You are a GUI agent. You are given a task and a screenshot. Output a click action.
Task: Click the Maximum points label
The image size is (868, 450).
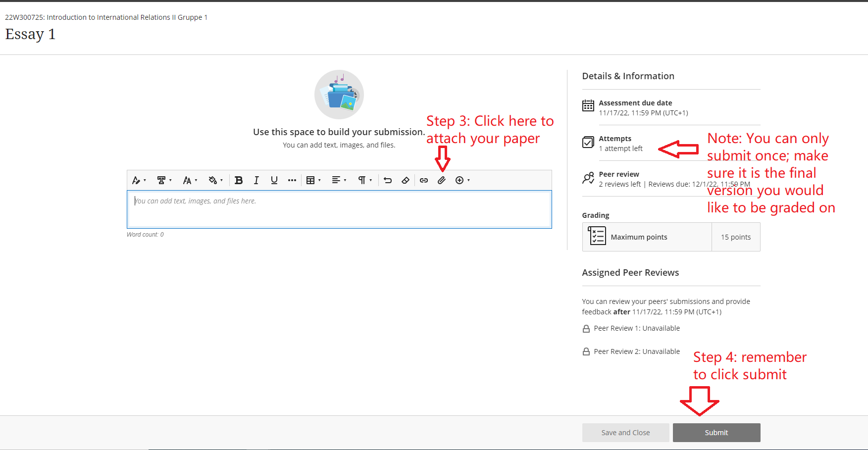[x=639, y=237]
